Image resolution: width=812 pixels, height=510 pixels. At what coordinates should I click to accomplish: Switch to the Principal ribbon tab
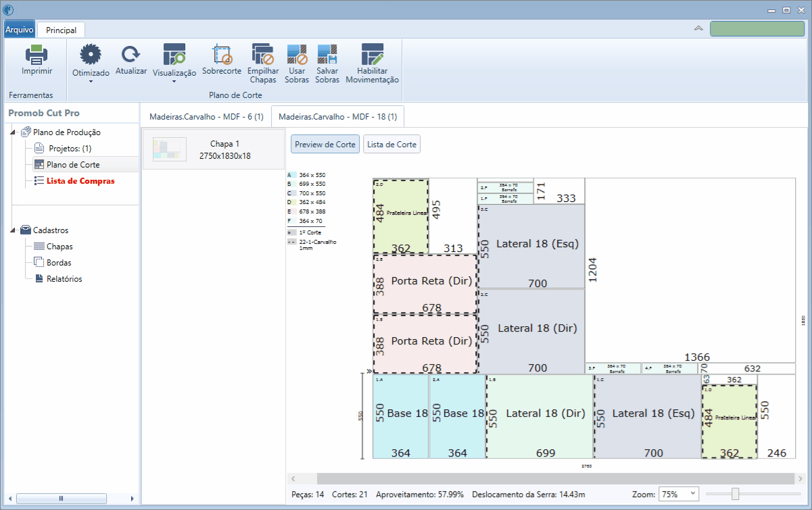tap(61, 30)
